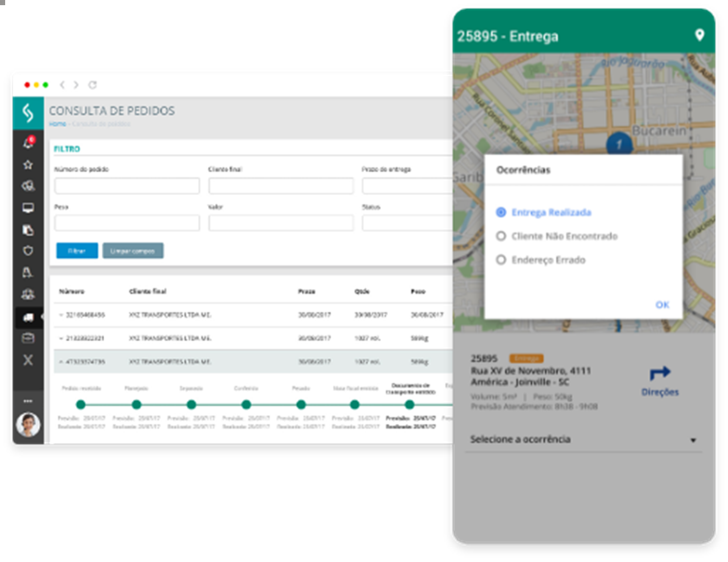This screenshot has width=728, height=562.
Task: Open the user avatar profile
Action: click(x=28, y=425)
